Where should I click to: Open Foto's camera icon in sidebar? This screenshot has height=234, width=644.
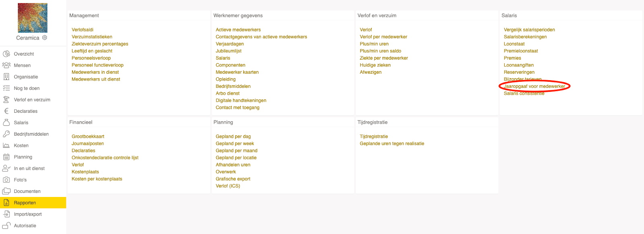(6, 180)
